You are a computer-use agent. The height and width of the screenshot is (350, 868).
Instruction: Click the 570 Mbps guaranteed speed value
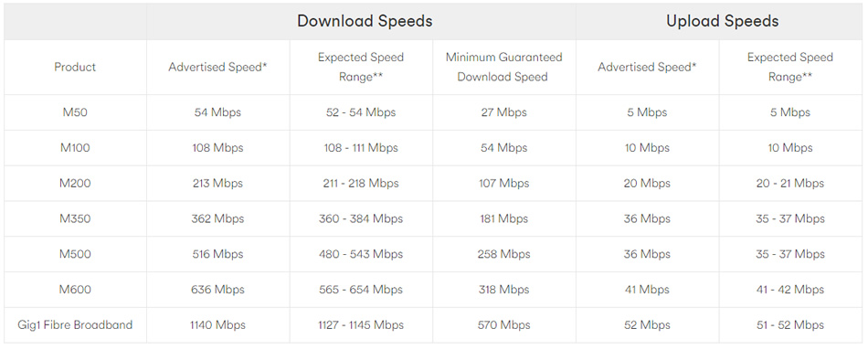(x=503, y=325)
